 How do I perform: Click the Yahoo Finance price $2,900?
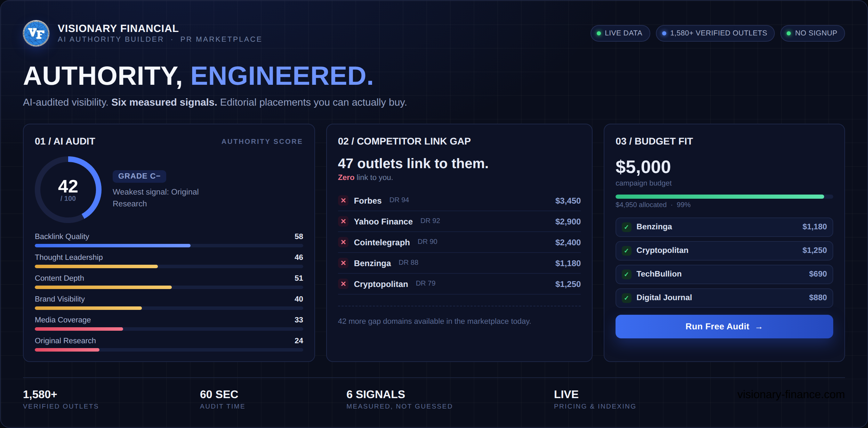(x=568, y=222)
